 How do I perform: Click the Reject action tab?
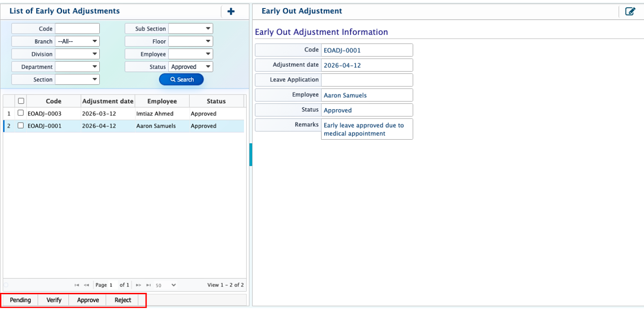point(123,300)
